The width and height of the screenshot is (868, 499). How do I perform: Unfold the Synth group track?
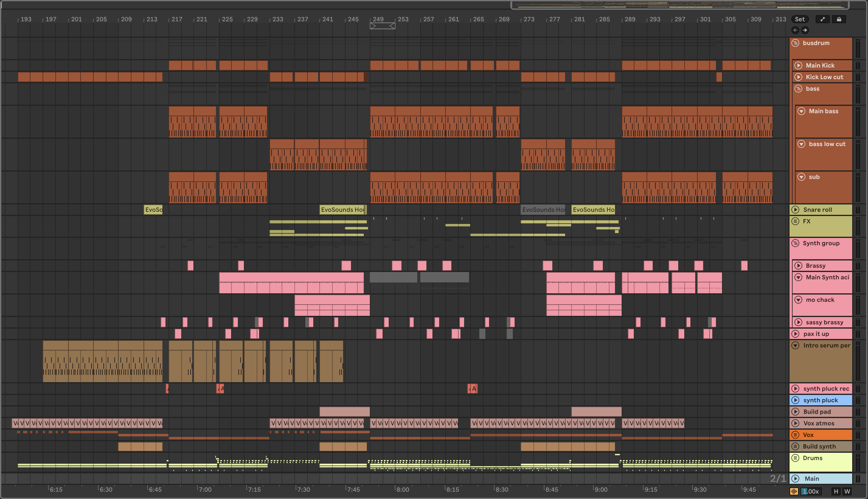(x=796, y=243)
